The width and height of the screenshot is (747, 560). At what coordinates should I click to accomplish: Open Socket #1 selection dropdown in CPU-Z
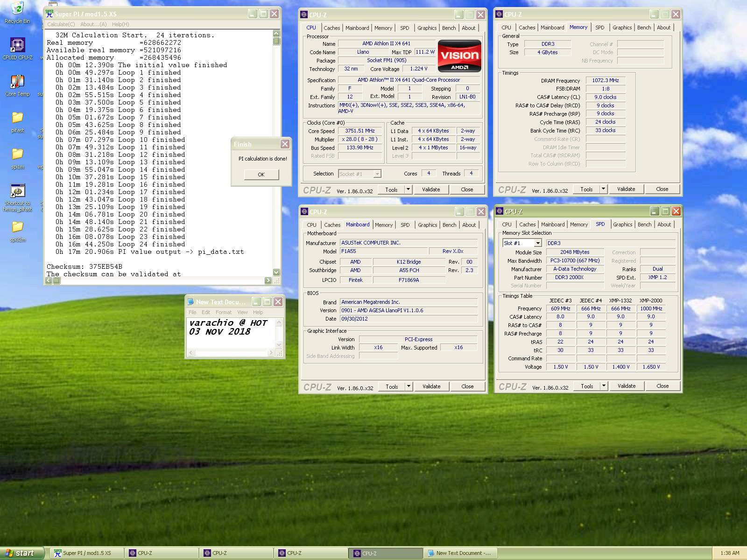click(359, 174)
